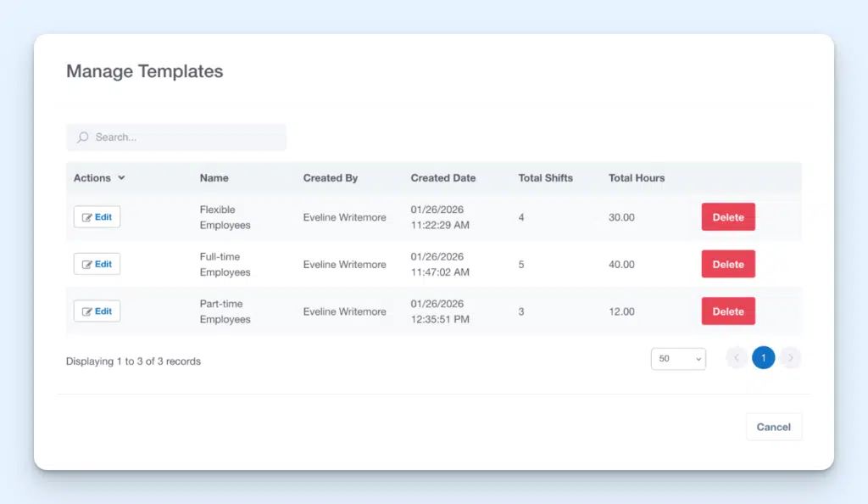Image resolution: width=868 pixels, height=504 pixels.
Task: Sort the table by the Name column
Action: (x=214, y=178)
